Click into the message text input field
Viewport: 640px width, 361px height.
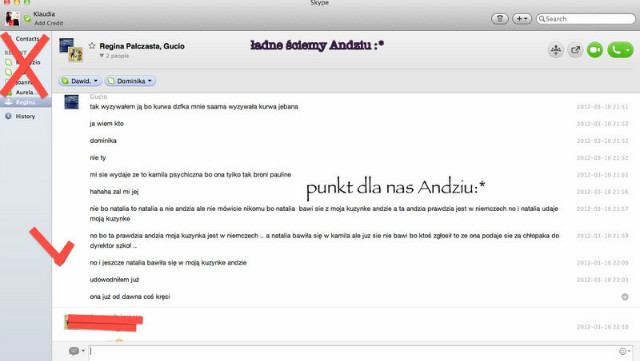tap(353, 351)
